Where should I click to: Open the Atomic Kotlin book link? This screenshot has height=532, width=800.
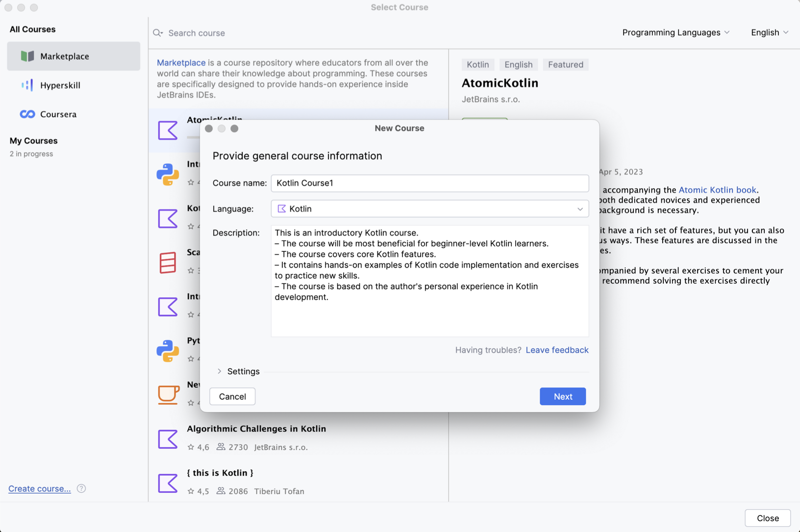point(717,190)
